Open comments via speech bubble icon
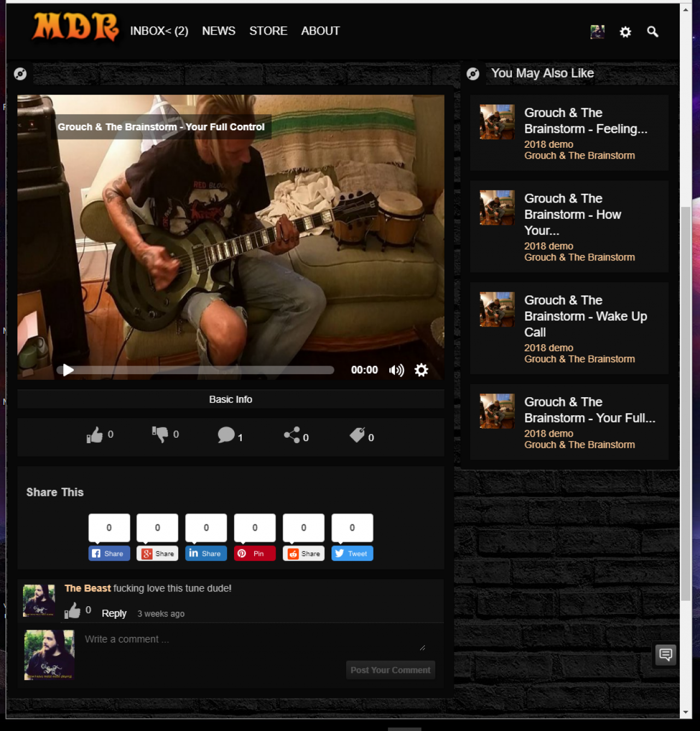 226,435
